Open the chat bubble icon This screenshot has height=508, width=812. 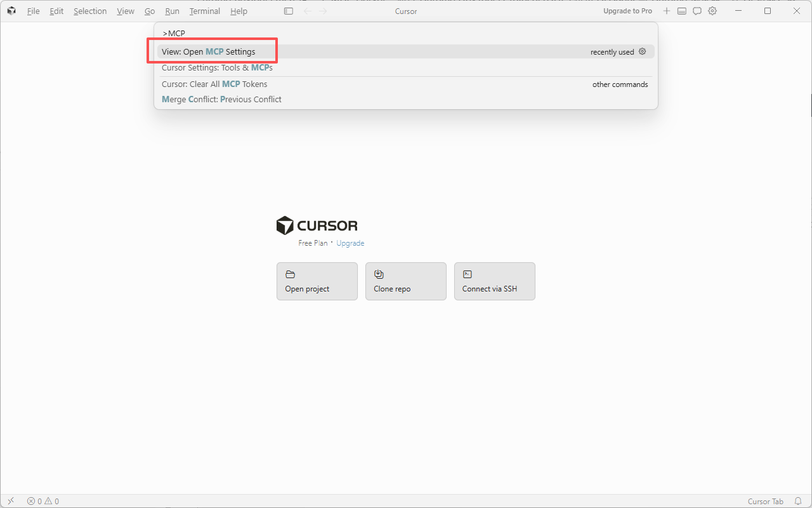697,11
